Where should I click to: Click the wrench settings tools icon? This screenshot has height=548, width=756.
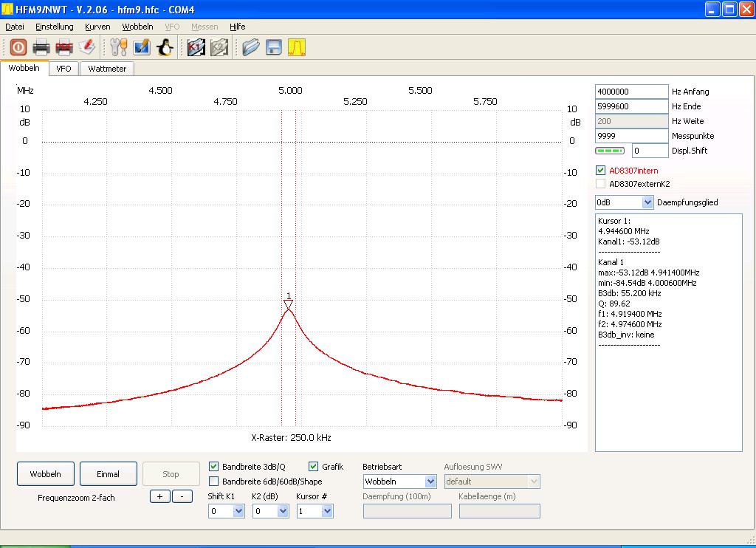(119, 47)
